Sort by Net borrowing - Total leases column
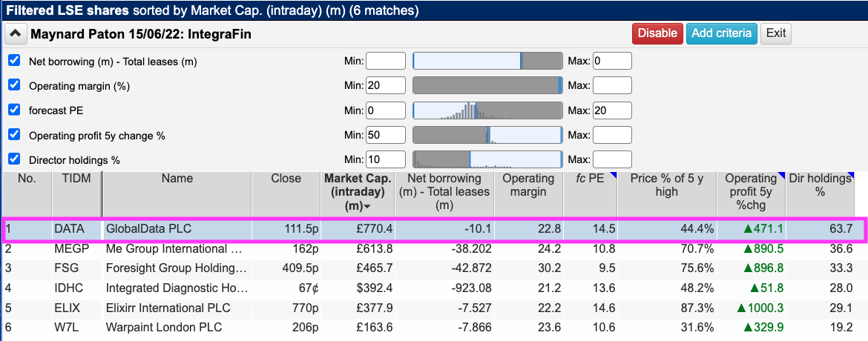 [x=444, y=192]
